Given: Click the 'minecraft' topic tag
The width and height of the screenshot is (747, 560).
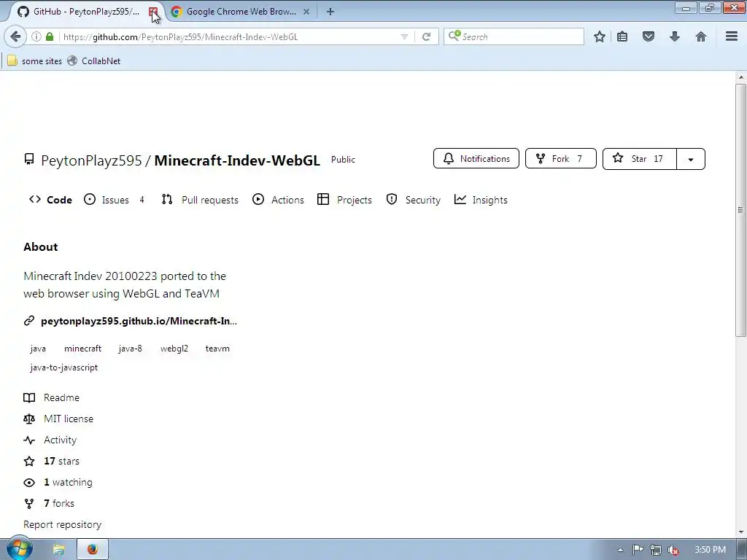Looking at the screenshot, I should click(83, 349).
